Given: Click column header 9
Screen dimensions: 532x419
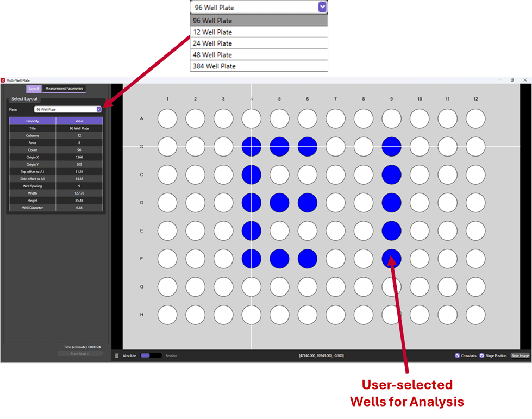Looking at the screenshot, I should coord(392,99).
